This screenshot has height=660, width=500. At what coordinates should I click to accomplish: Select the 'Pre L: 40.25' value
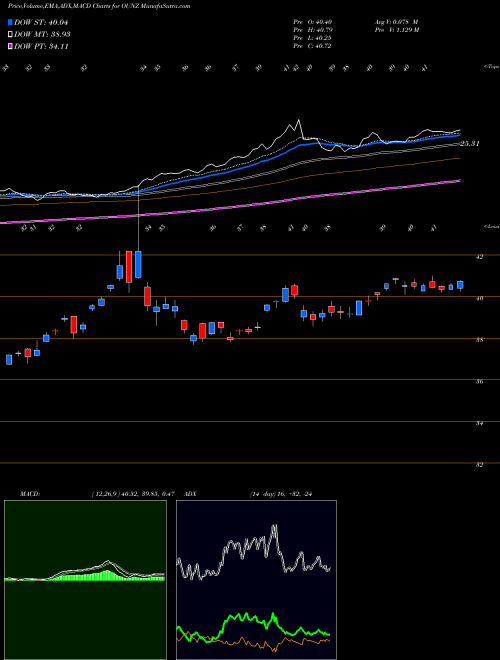point(312,38)
